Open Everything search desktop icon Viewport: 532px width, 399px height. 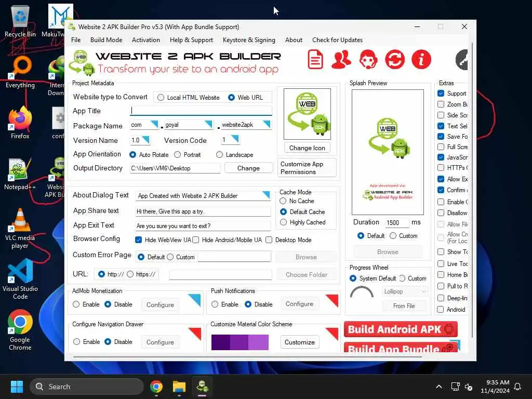point(20,72)
